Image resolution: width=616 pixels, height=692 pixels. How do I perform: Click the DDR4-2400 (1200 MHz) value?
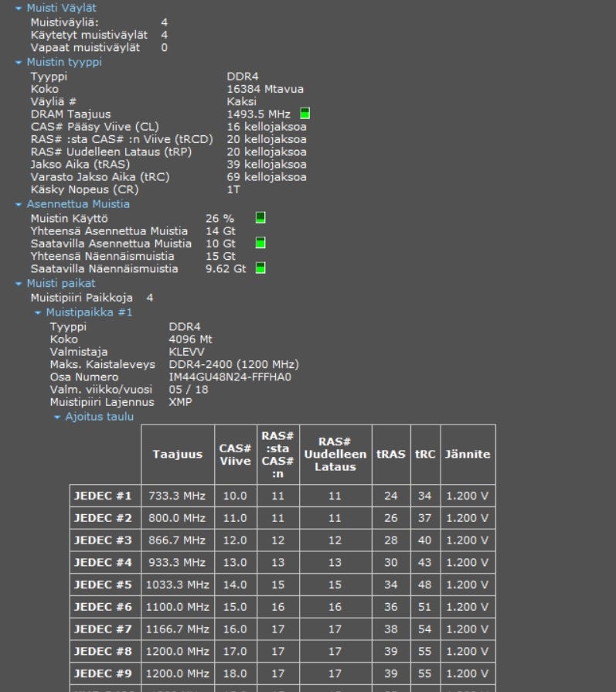[234, 364]
